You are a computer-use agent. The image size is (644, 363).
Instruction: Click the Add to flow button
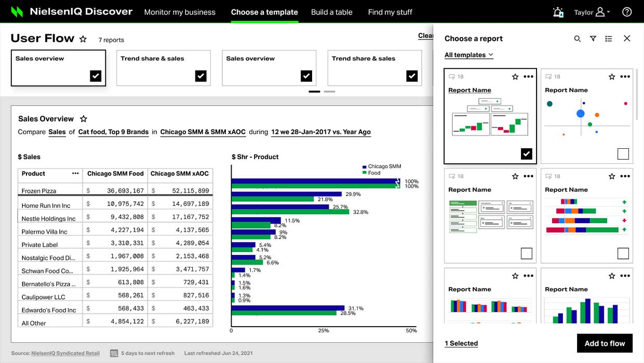pyautogui.click(x=605, y=343)
